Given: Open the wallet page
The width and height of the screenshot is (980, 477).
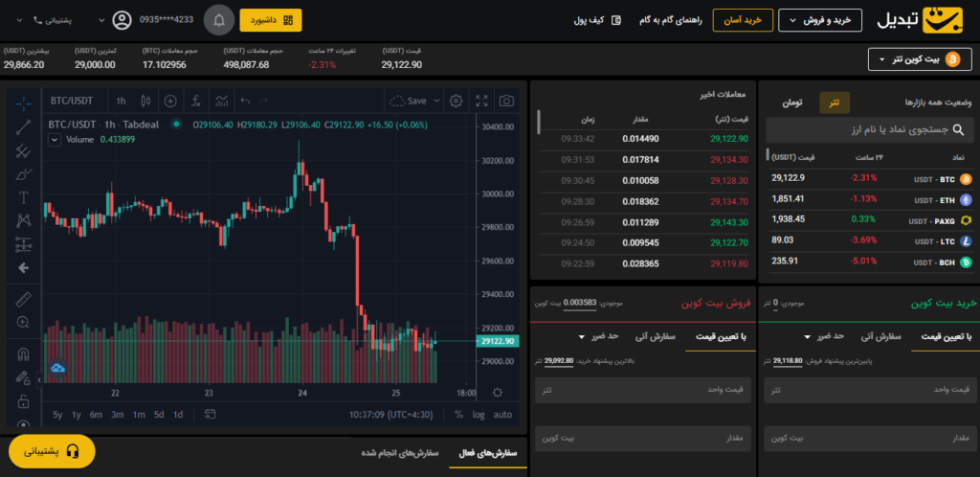Looking at the screenshot, I should pos(597,20).
